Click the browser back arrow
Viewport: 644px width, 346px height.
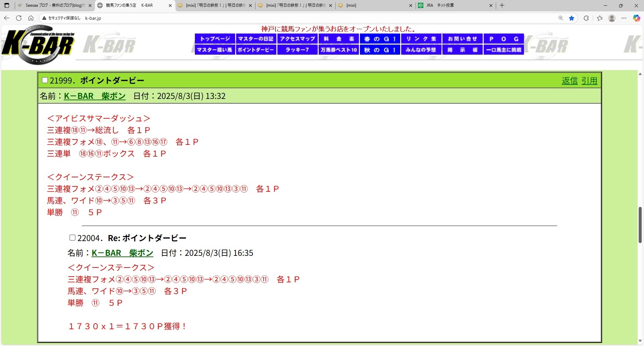click(7, 18)
